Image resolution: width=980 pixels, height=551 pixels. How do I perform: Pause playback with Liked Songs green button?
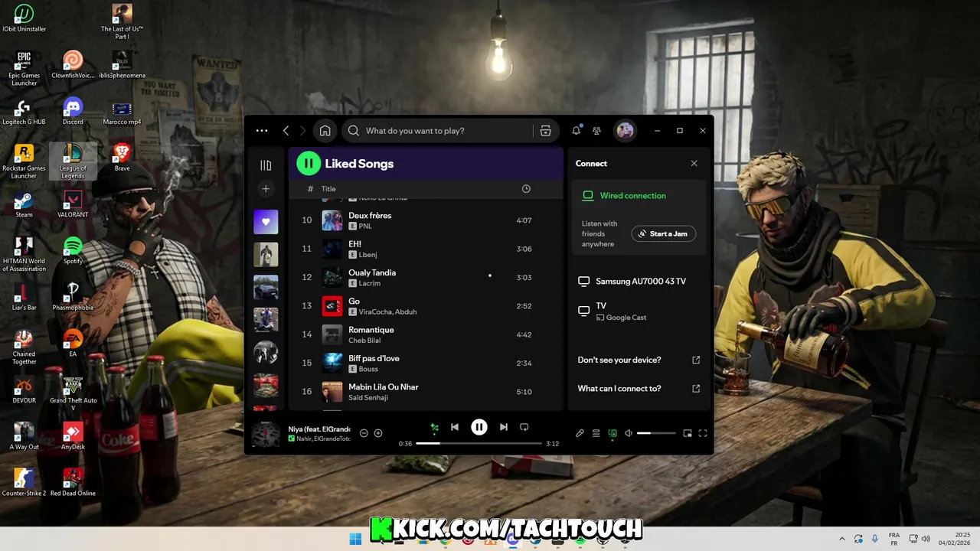click(309, 163)
